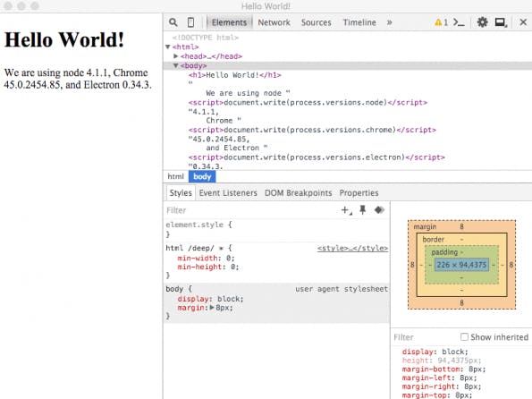Open the Timeline tab
Viewport: 532px width, 399px height.
pos(359,22)
